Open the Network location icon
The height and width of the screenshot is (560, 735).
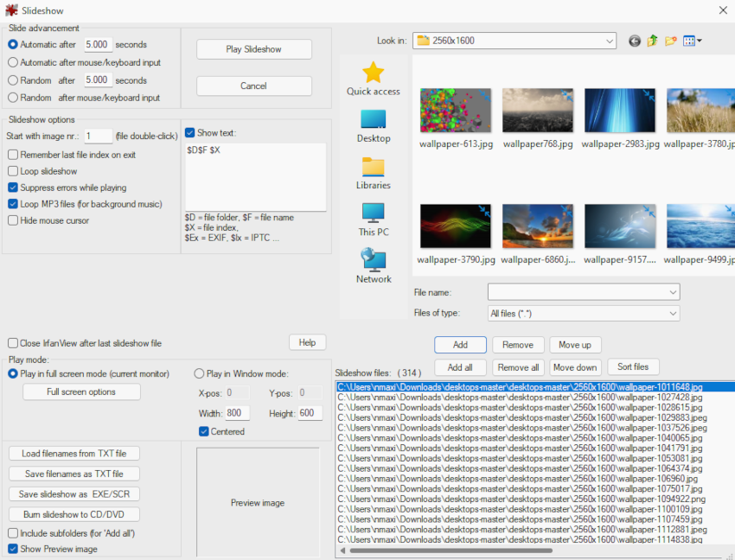[373, 259]
